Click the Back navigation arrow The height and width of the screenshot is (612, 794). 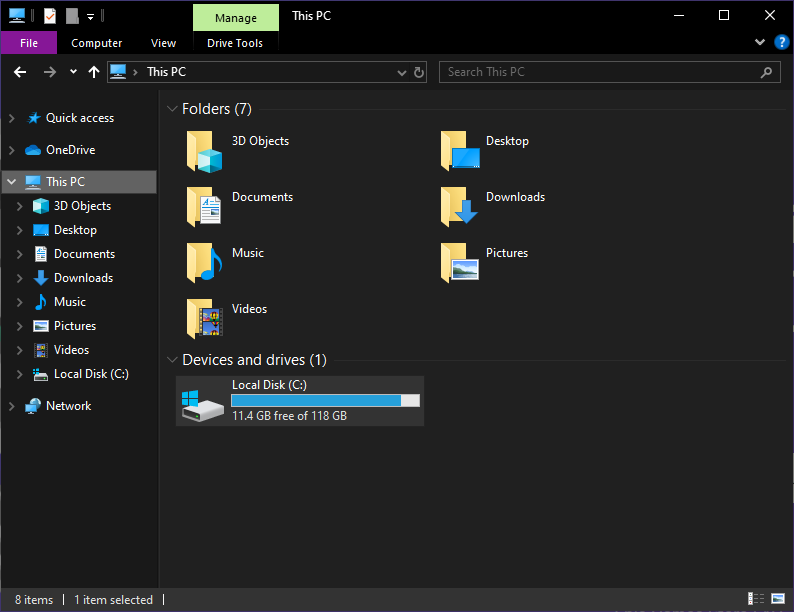click(20, 72)
